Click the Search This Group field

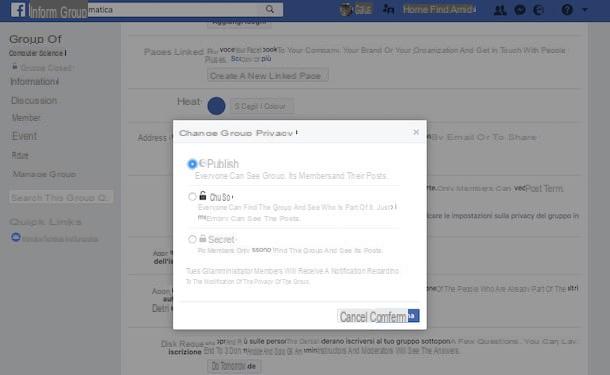point(61,198)
